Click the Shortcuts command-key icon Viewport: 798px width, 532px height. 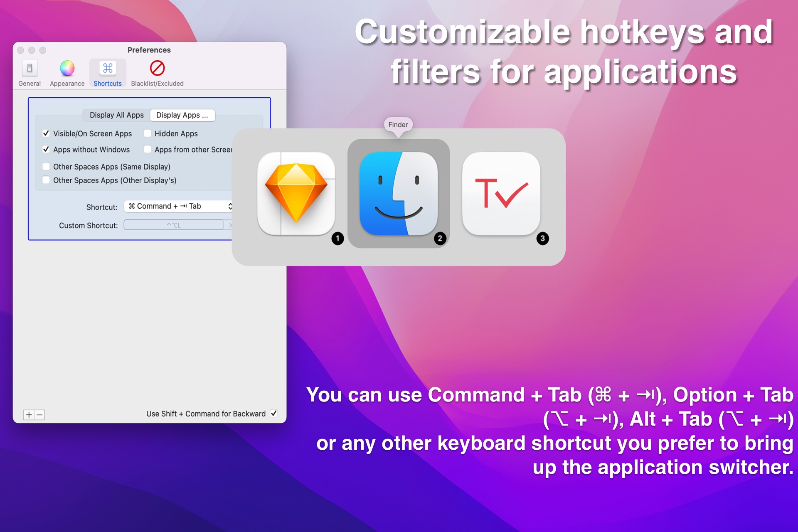point(108,68)
